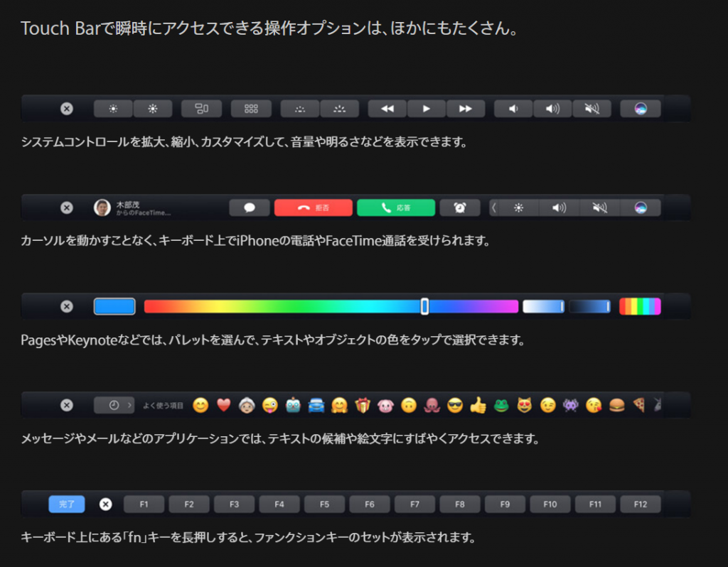Screen dimensions: 728x567
Task: Open Mission Control icon
Action: (201, 109)
